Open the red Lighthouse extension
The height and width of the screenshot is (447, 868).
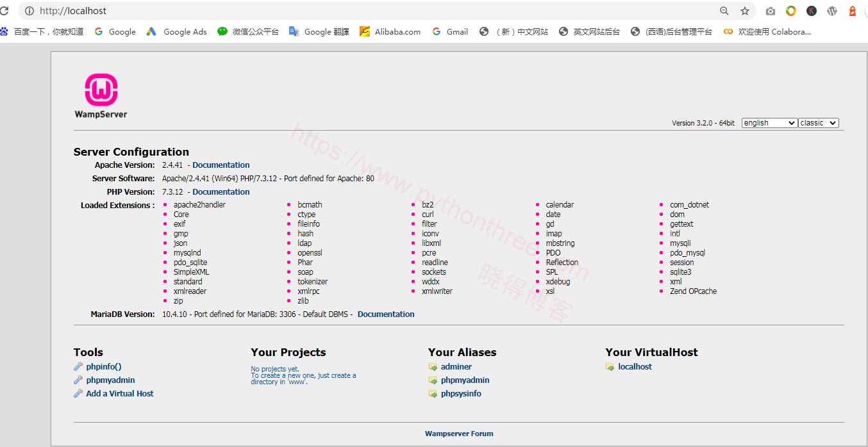click(x=853, y=11)
